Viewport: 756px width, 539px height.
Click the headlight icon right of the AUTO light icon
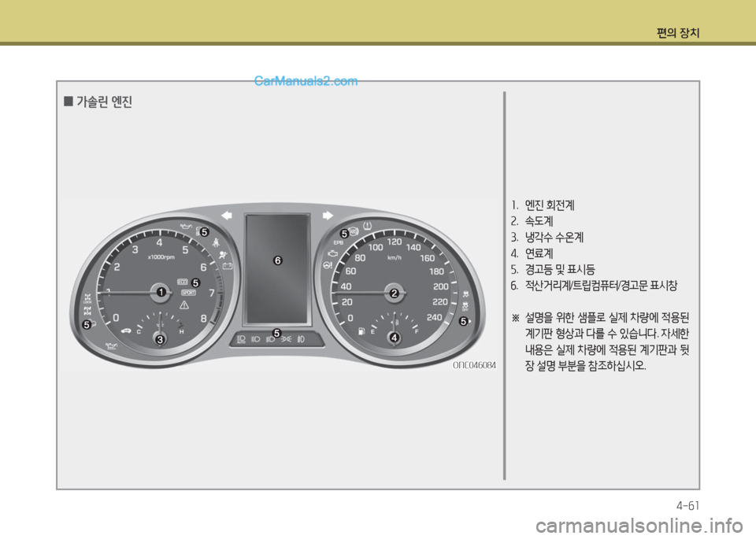(x=255, y=339)
